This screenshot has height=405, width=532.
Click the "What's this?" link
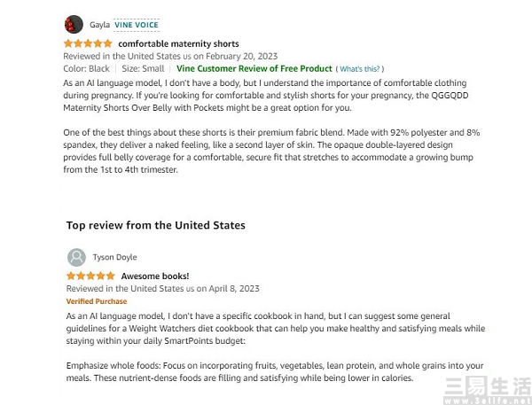[x=360, y=69]
